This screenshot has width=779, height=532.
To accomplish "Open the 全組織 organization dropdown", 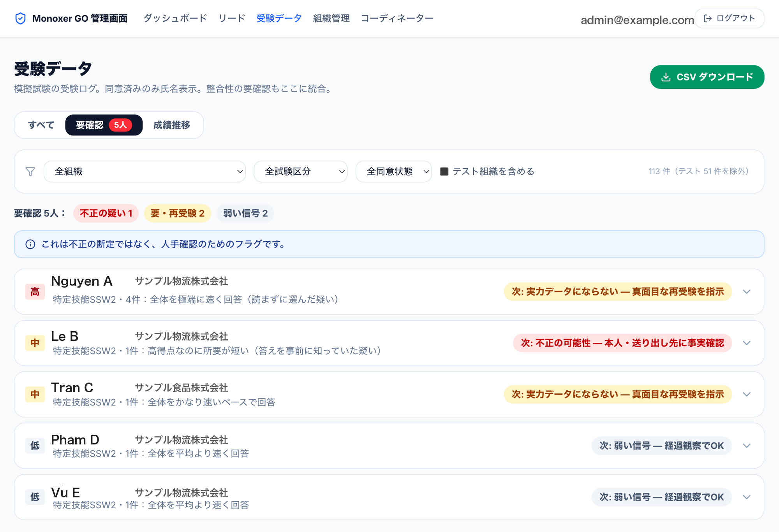I will 145,172.
